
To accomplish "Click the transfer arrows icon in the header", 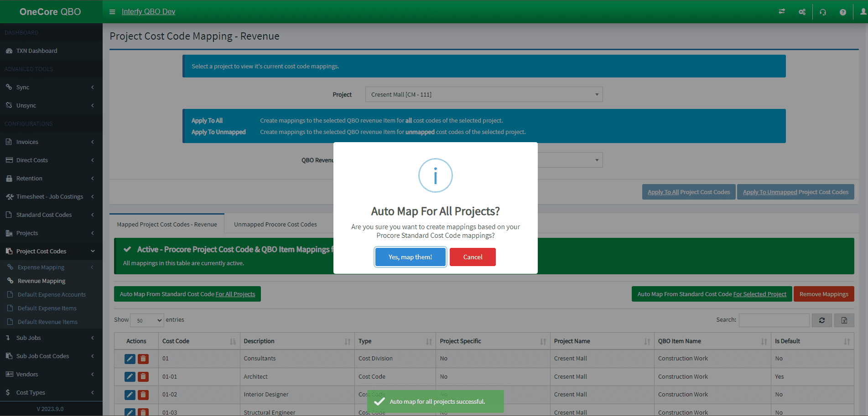I will coord(782,11).
